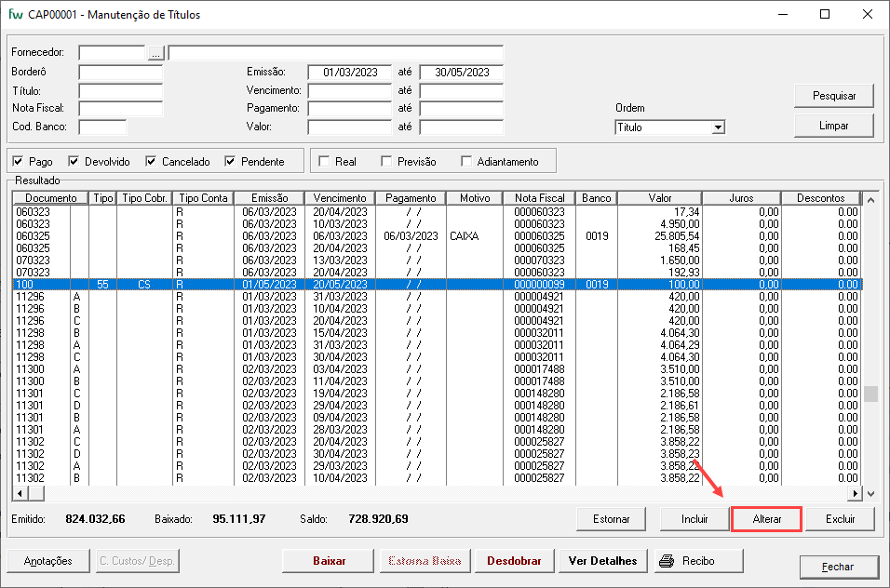
Task: Click horizontal scrollbar left arrow
Action: tap(20, 493)
